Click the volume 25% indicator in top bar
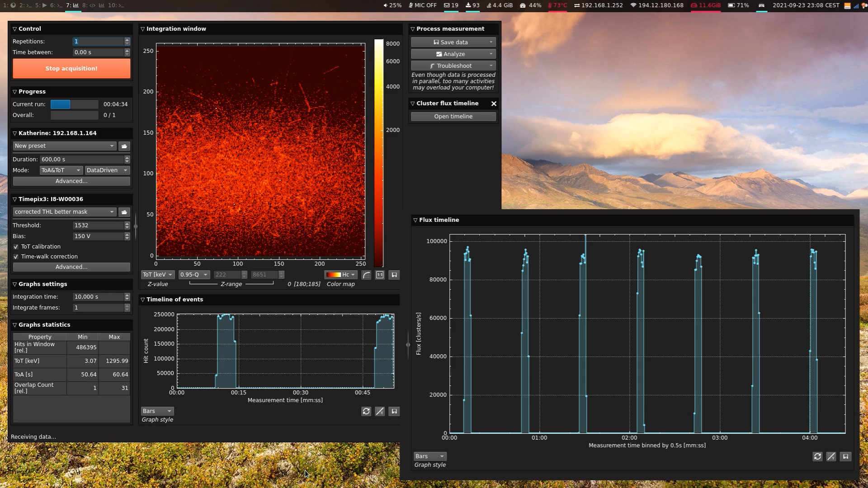The height and width of the screenshot is (488, 868). [x=392, y=5]
